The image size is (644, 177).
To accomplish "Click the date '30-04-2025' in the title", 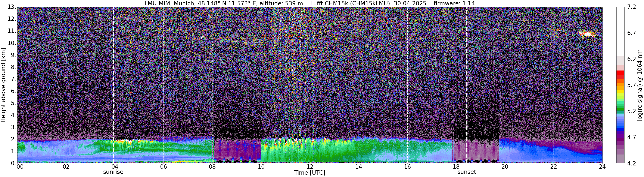I will pos(410,3).
